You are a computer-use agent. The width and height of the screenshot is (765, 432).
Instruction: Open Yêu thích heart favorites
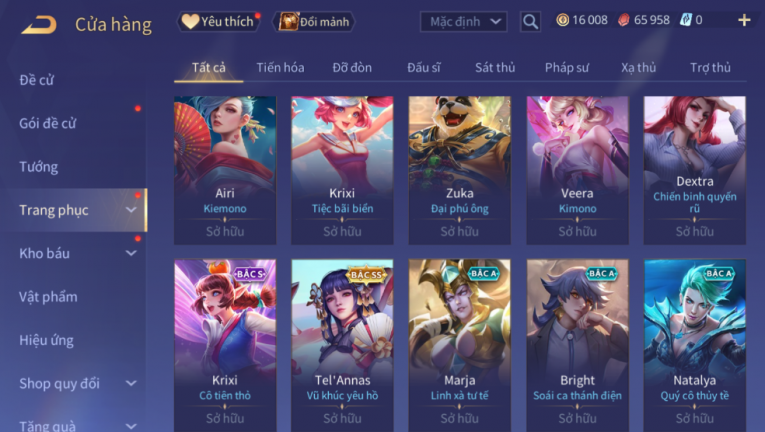pos(218,21)
